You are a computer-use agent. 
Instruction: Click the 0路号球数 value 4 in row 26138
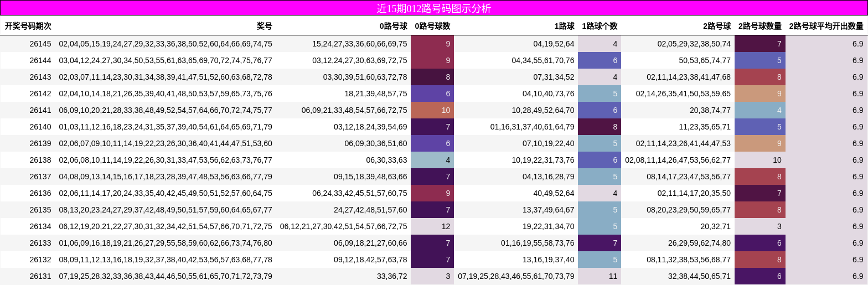pyautogui.click(x=432, y=160)
